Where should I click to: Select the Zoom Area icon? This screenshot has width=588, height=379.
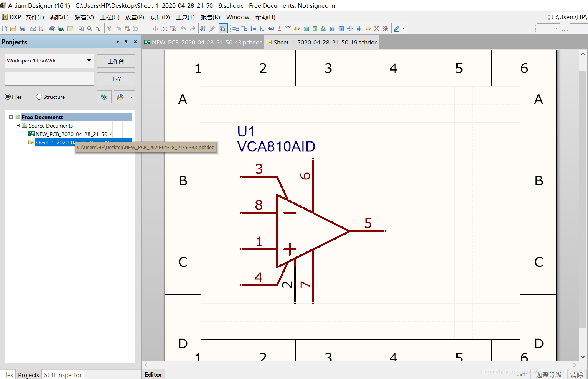coord(89,29)
